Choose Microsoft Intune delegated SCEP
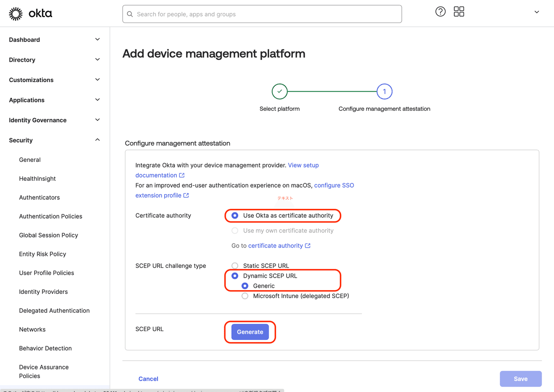 [x=245, y=296]
